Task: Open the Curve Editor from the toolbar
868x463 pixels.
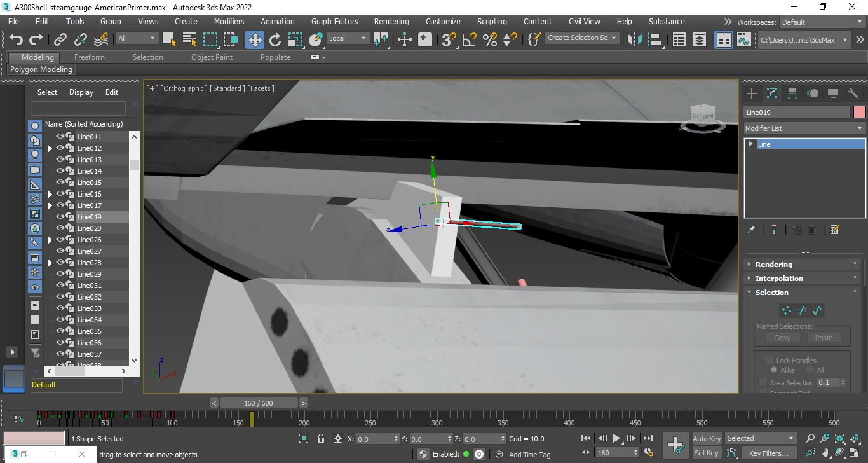Action: (743, 39)
